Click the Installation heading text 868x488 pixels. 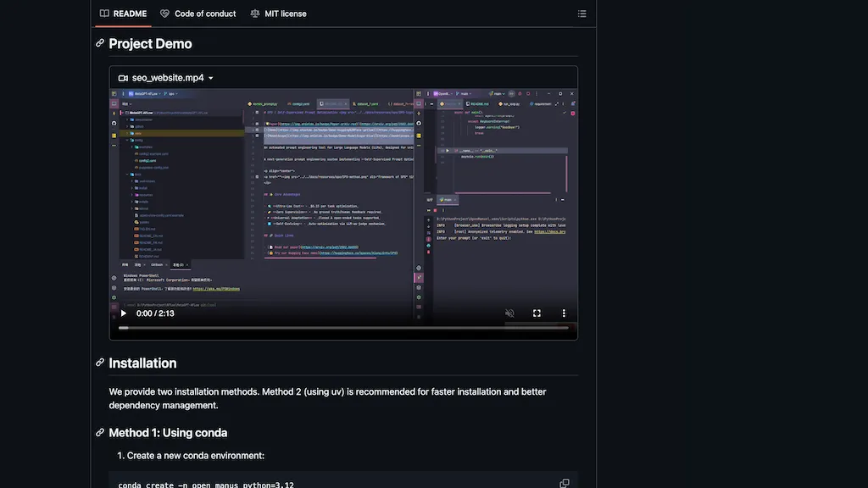142,363
